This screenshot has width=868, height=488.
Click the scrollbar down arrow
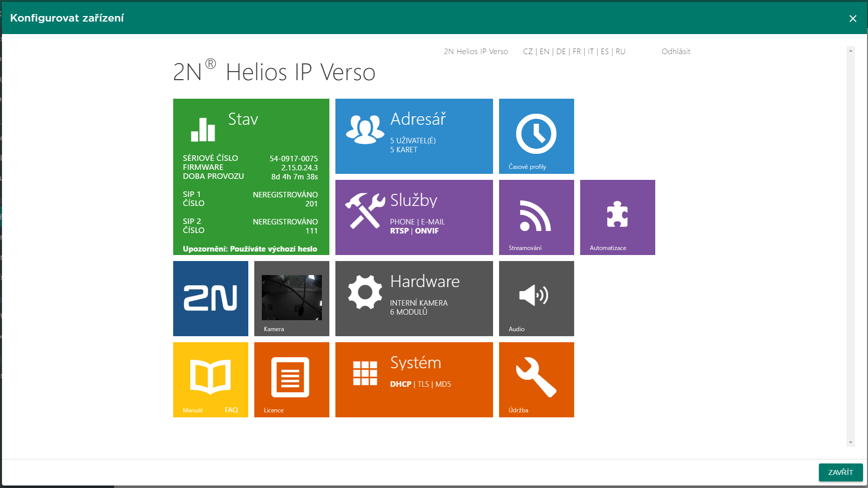click(850, 442)
